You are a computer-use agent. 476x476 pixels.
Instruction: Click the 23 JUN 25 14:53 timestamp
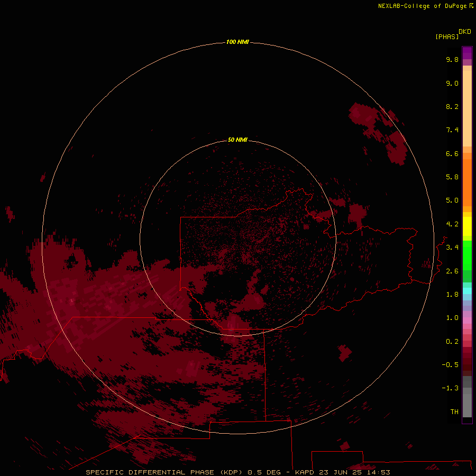pos(354,472)
